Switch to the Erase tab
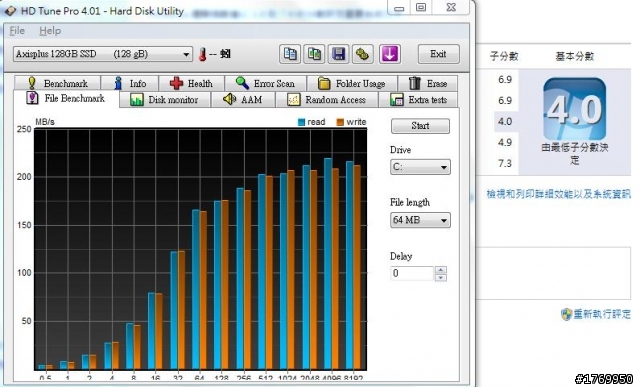The width and height of the screenshot is (640, 387). pyautogui.click(x=428, y=83)
